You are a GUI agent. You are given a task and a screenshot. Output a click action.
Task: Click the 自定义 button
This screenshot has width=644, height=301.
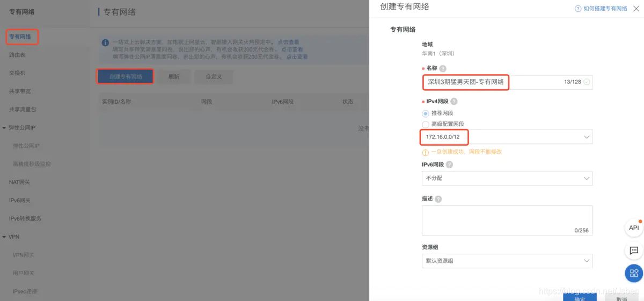pos(214,77)
